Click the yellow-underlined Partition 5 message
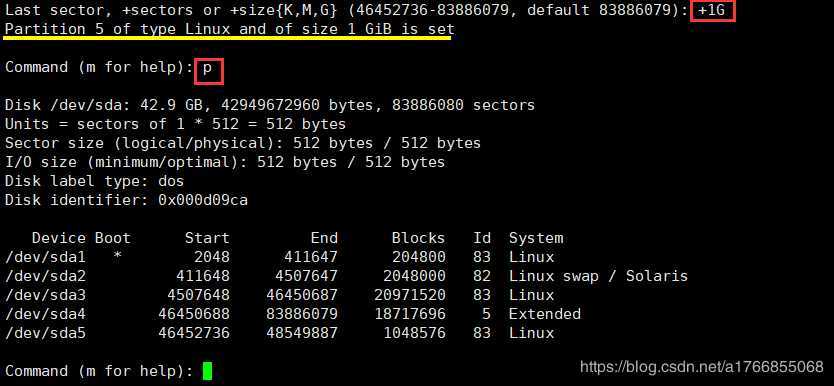 229,30
